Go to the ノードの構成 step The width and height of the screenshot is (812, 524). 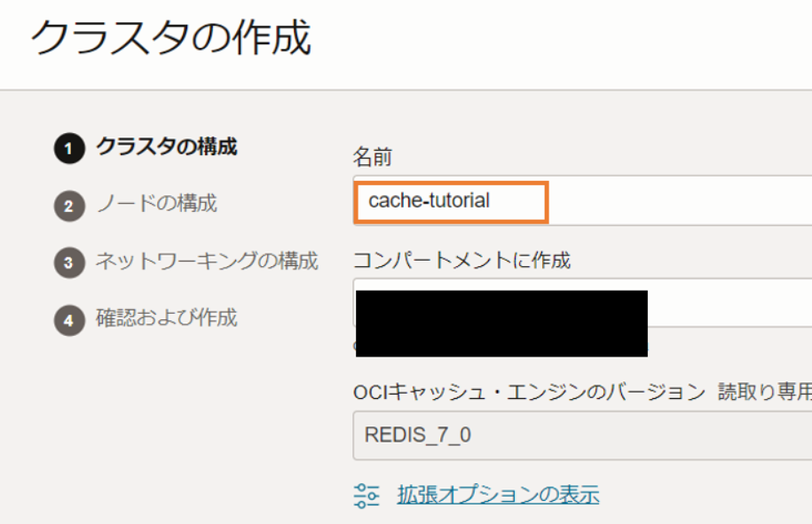156,204
